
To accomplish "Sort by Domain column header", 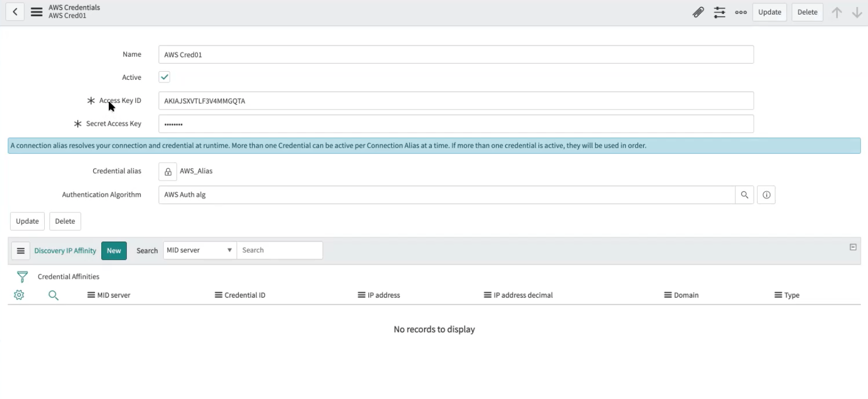I will coord(686,295).
